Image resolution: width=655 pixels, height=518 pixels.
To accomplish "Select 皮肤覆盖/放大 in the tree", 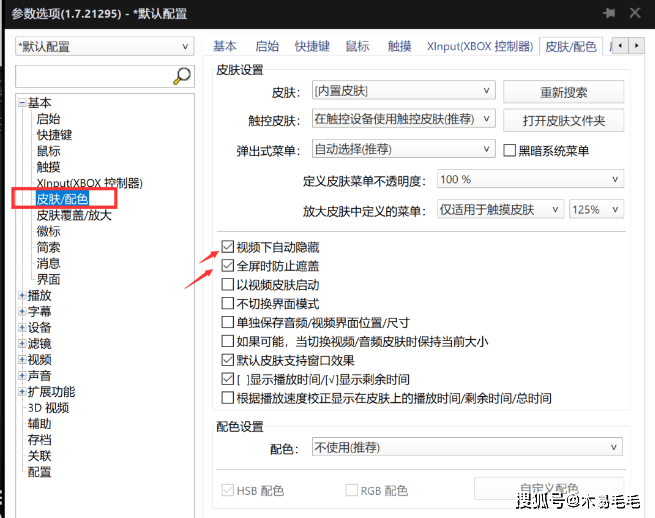I will pyautogui.click(x=74, y=215).
